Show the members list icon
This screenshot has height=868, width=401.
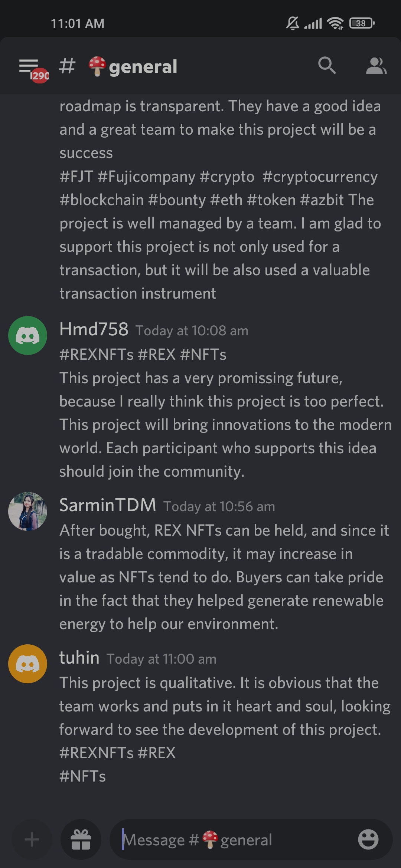[376, 66]
